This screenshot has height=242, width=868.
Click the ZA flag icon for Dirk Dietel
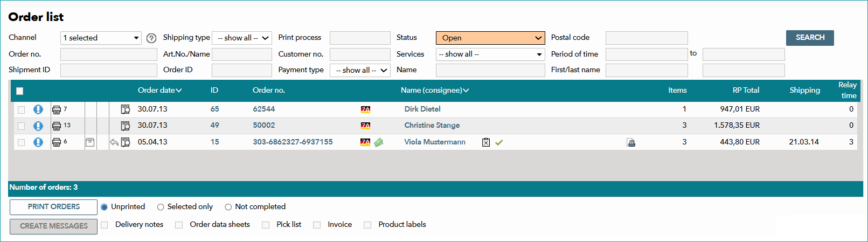pos(365,109)
